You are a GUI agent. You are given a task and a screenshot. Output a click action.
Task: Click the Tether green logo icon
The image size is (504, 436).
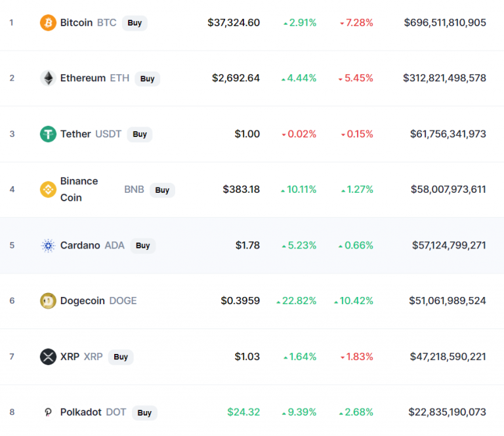48,134
